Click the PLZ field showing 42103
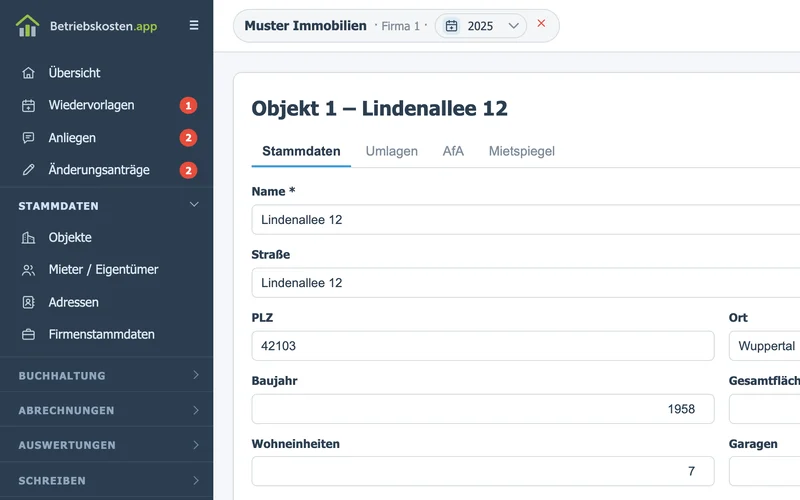The image size is (800, 500). [483, 346]
